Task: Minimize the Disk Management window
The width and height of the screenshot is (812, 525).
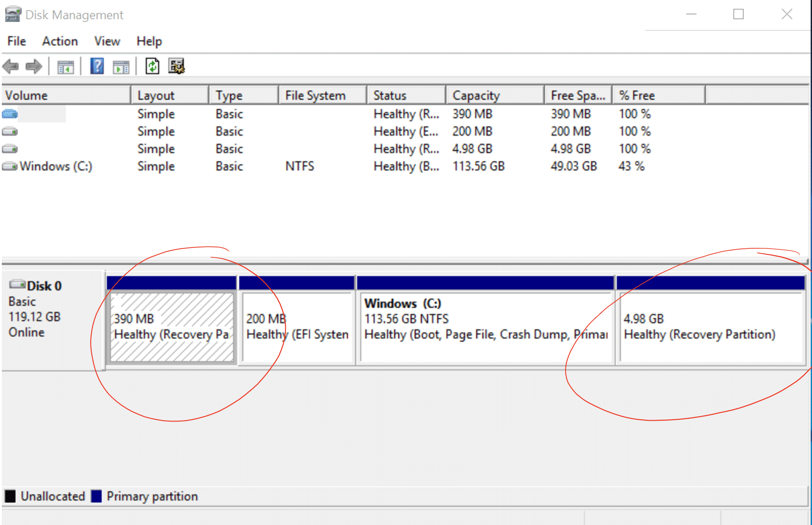Action: (x=691, y=14)
